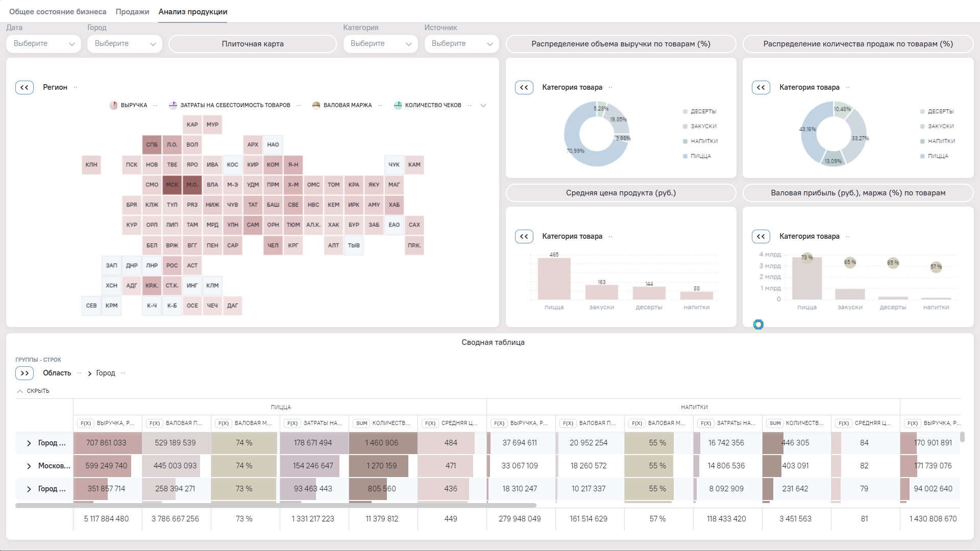Viewport: 980px width, 551px height.
Task: Open Общее состояние бизнеса tab
Action: pyautogui.click(x=58, y=12)
